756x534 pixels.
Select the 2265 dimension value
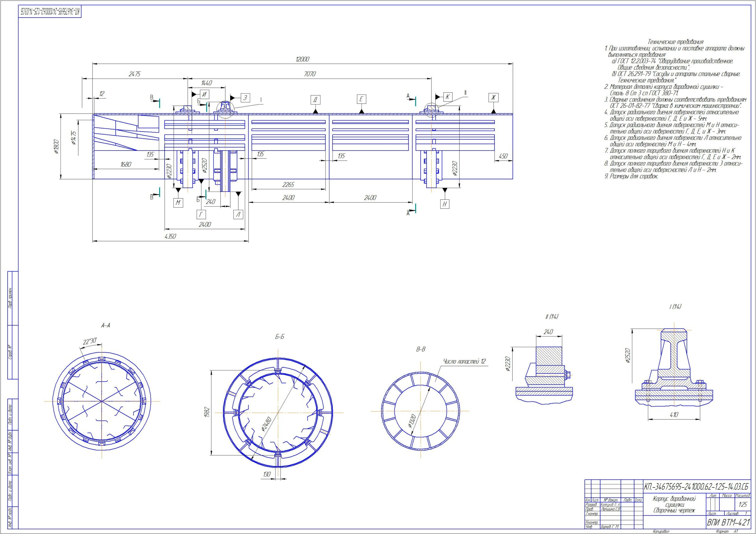288,185
